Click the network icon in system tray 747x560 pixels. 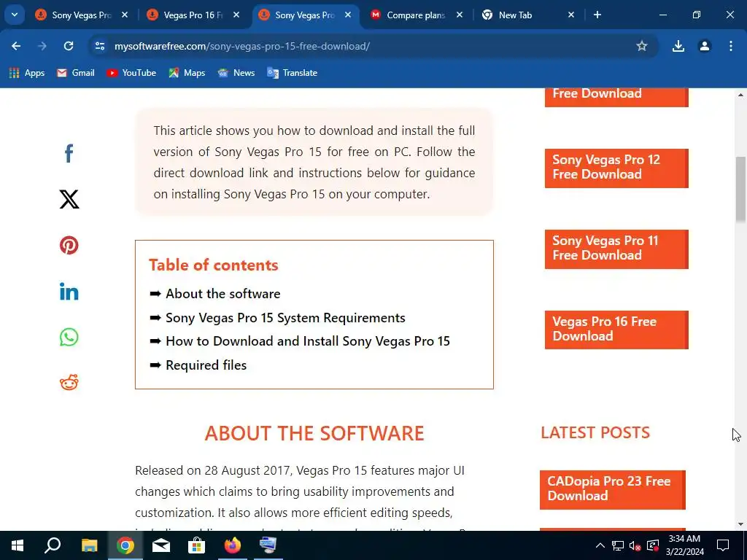pyautogui.click(x=617, y=545)
